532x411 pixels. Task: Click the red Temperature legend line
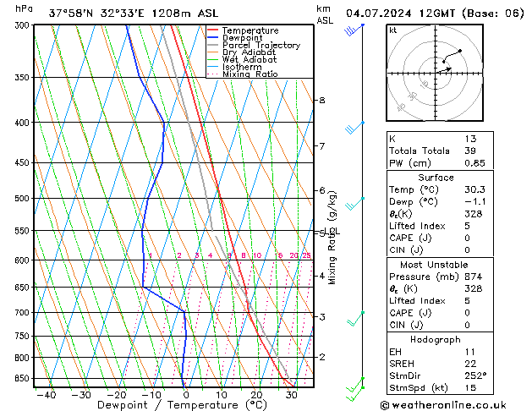point(213,30)
